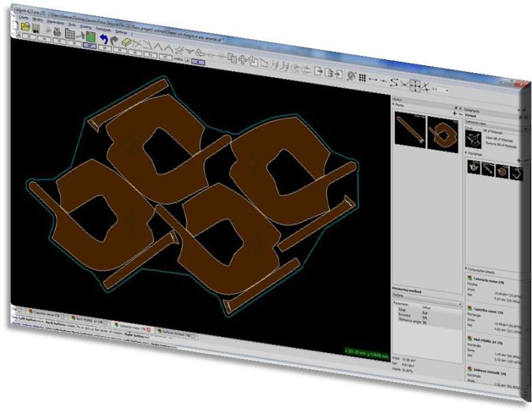Click Clean bill of materials text
This screenshot has width=532, height=414.
[499, 139]
